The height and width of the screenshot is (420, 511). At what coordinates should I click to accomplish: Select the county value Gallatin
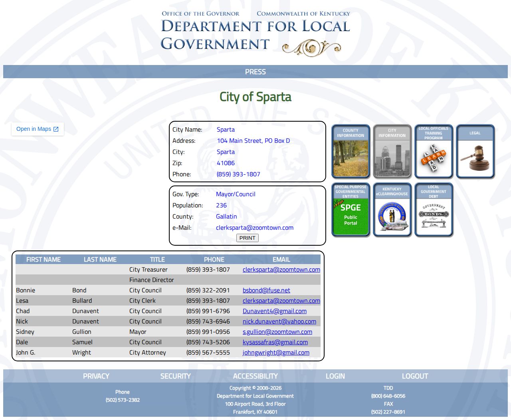(226, 217)
